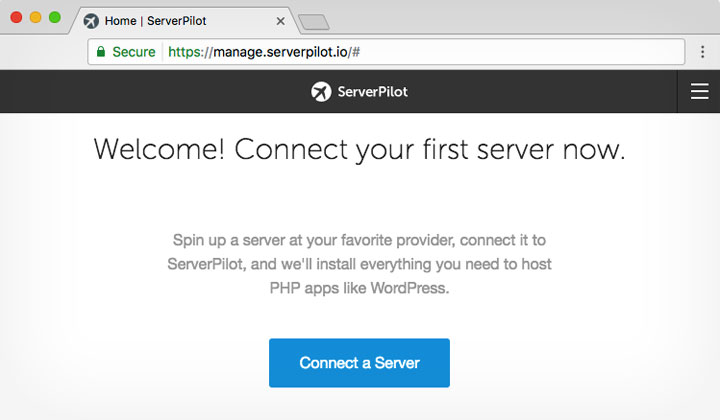Click the red close window button
Image resolution: width=720 pixels, height=420 pixels.
click(x=16, y=17)
